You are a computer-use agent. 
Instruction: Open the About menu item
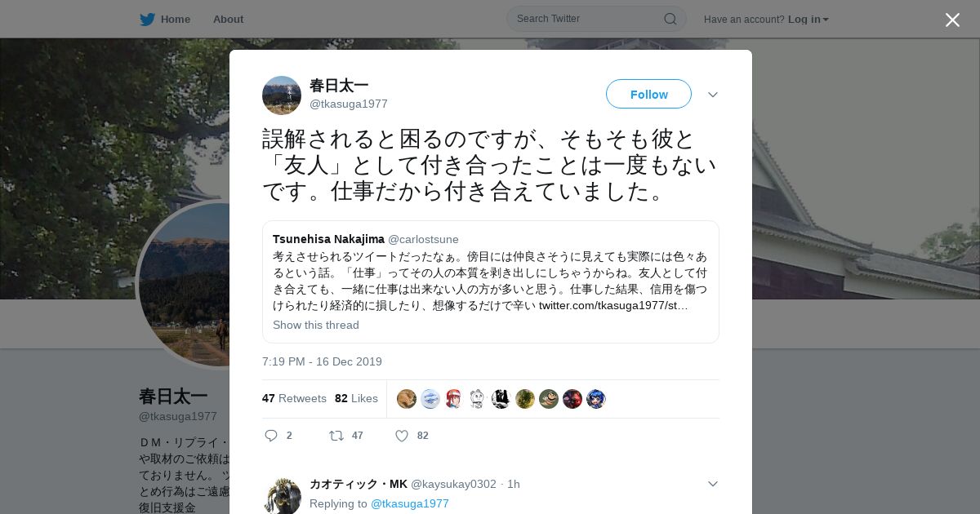(228, 19)
